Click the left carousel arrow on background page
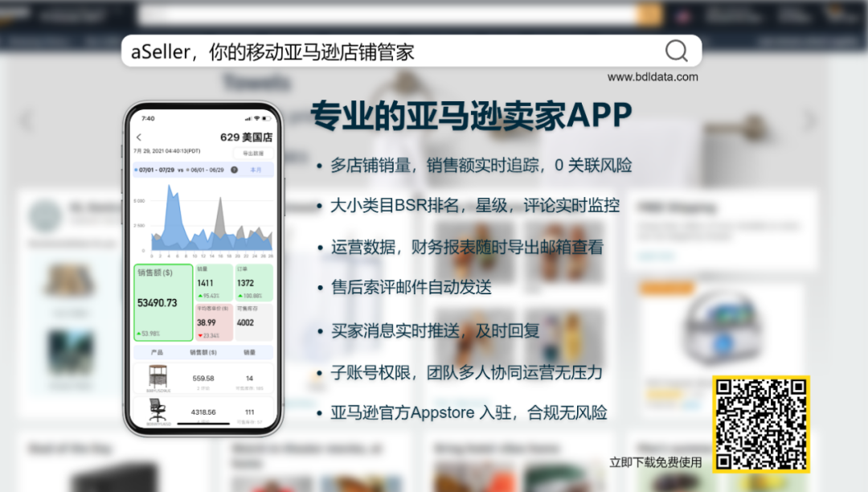Viewport: 868px width, 492px height. (27, 121)
